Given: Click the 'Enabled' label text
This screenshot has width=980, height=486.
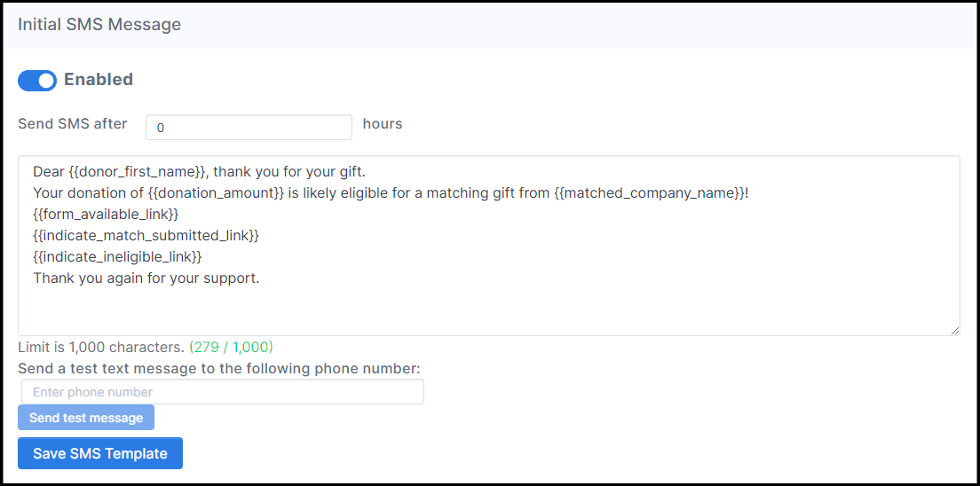Looking at the screenshot, I should (x=99, y=80).
